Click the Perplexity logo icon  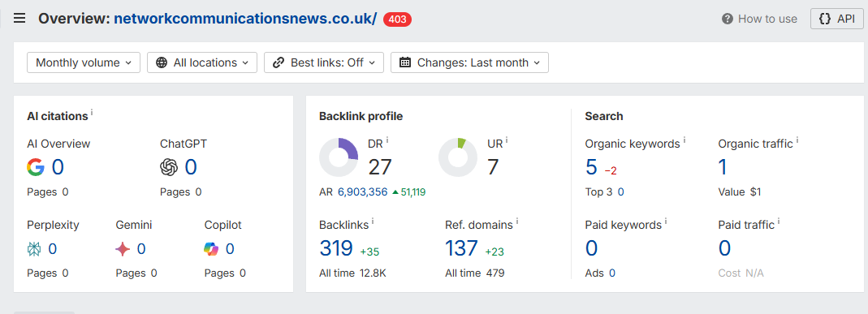34,249
